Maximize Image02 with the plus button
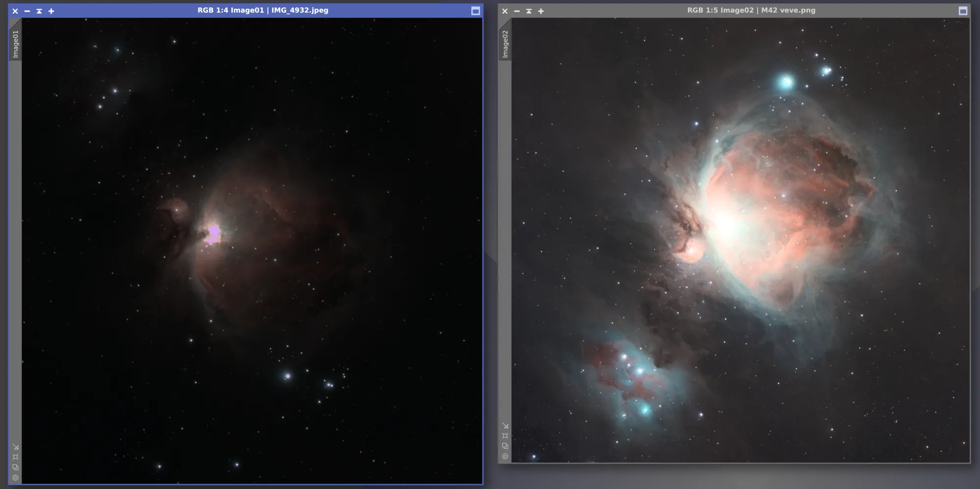Image resolution: width=980 pixels, height=489 pixels. tap(541, 11)
